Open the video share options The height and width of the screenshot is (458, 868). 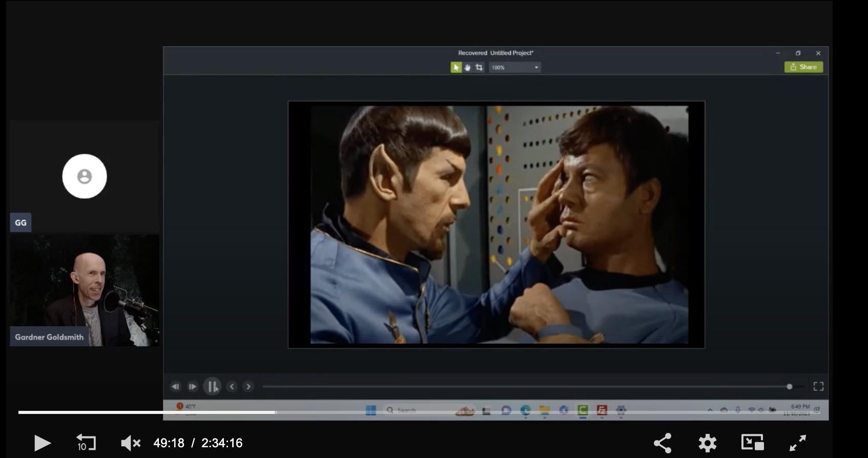[x=663, y=443]
